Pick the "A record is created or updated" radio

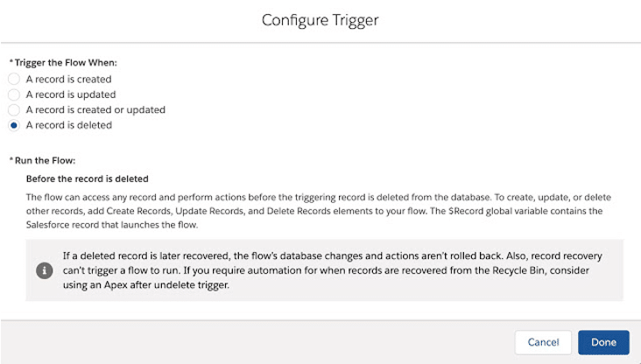tap(14, 109)
